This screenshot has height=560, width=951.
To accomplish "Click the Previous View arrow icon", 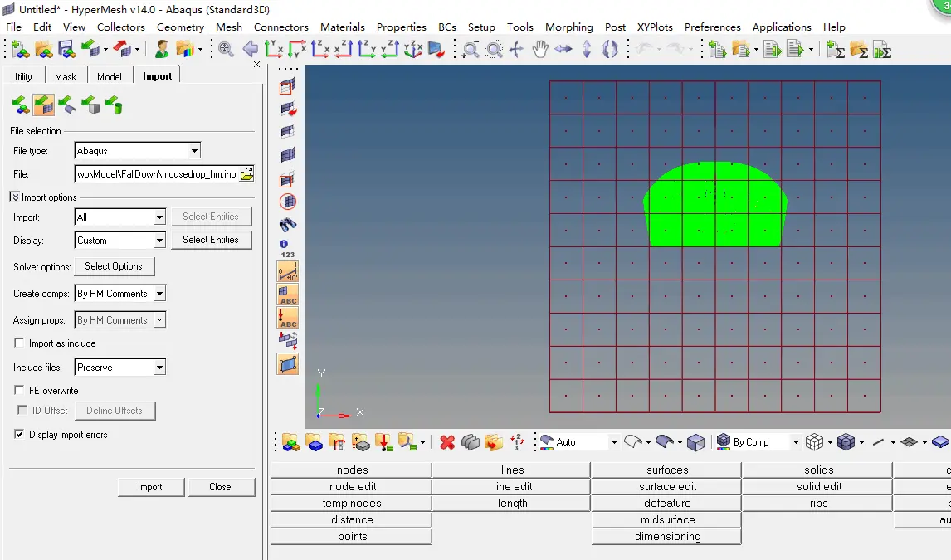I will pyautogui.click(x=250, y=49).
